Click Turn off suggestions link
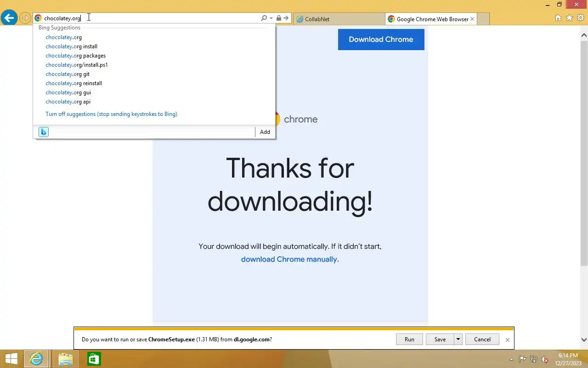The image size is (588, 368). 111,114
